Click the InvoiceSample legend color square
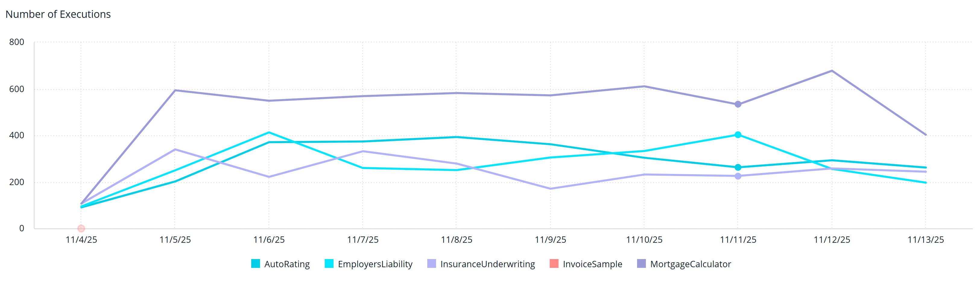This screenshot has width=980, height=282. click(554, 264)
